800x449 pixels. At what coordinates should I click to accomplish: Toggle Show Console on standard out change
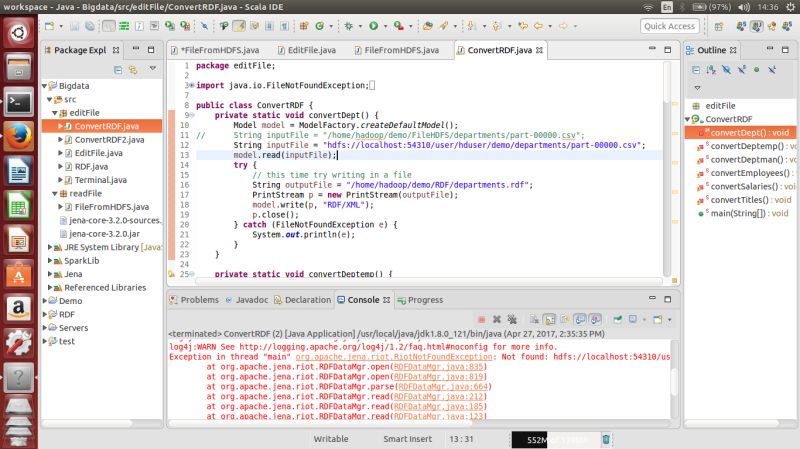(x=580, y=319)
